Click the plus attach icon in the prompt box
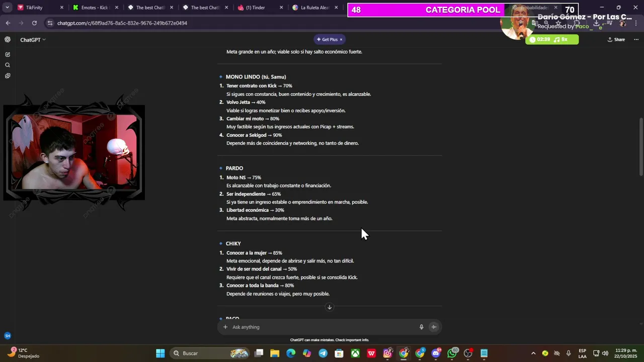This screenshot has width=644, height=362. tap(225, 327)
